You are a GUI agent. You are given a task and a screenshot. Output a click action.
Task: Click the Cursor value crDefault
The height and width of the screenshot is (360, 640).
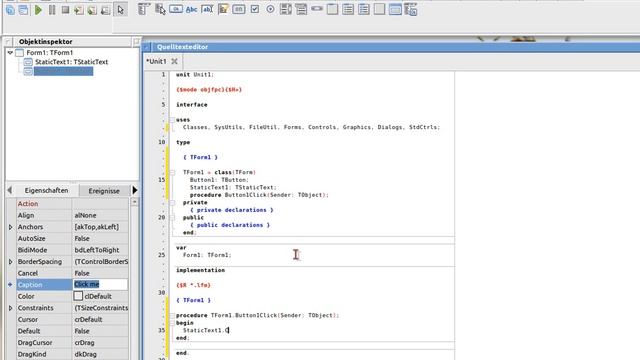(88, 320)
